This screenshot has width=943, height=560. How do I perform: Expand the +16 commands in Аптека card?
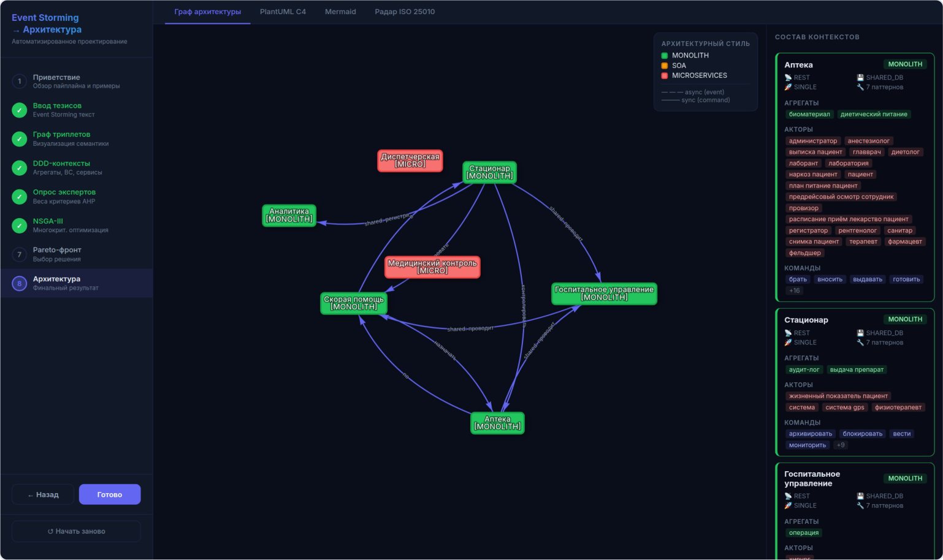click(x=794, y=290)
